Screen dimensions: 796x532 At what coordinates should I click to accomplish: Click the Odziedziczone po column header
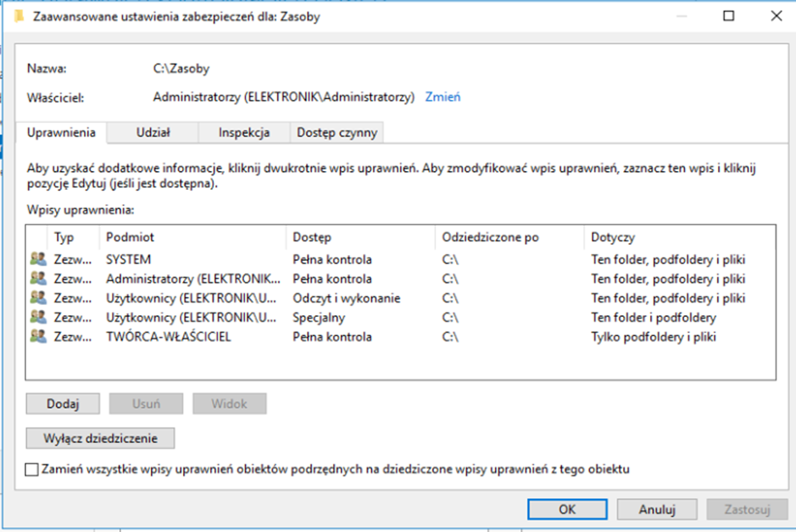[490, 237]
